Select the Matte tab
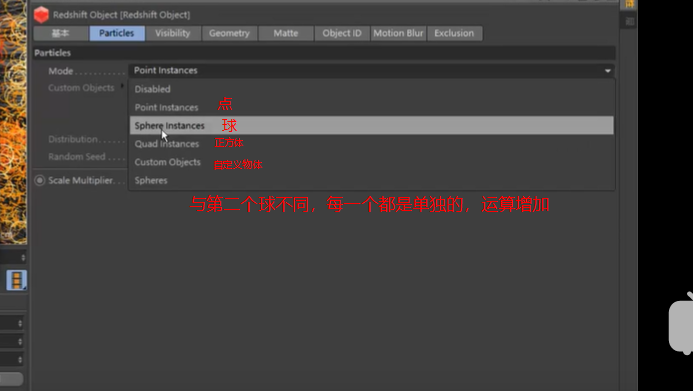The image size is (693, 391). (x=286, y=33)
